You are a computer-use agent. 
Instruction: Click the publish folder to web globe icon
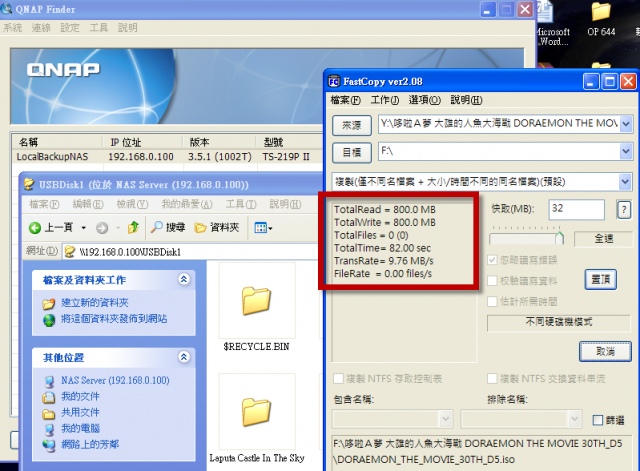click(49, 320)
